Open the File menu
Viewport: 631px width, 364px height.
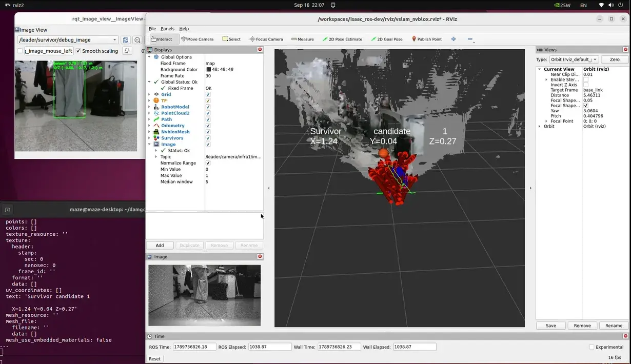tap(152, 29)
